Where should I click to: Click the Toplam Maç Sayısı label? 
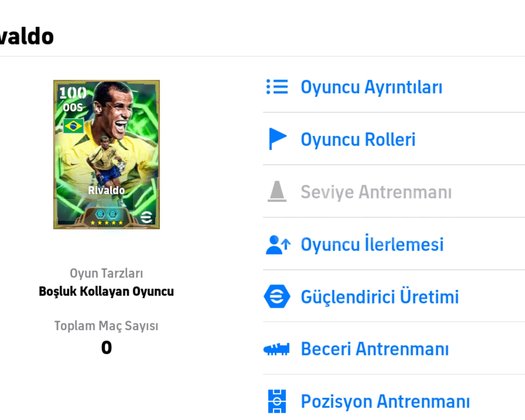click(106, 326)
